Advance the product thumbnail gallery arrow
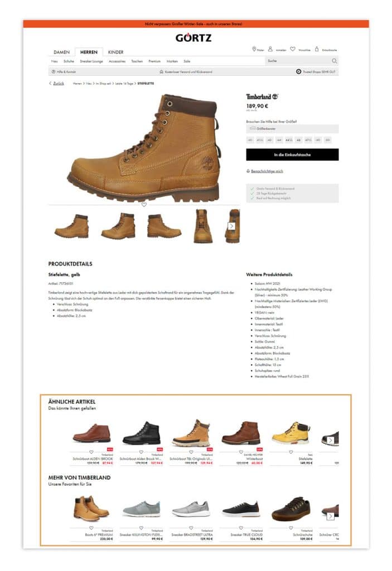392x571 pixels. click(231, 226)
